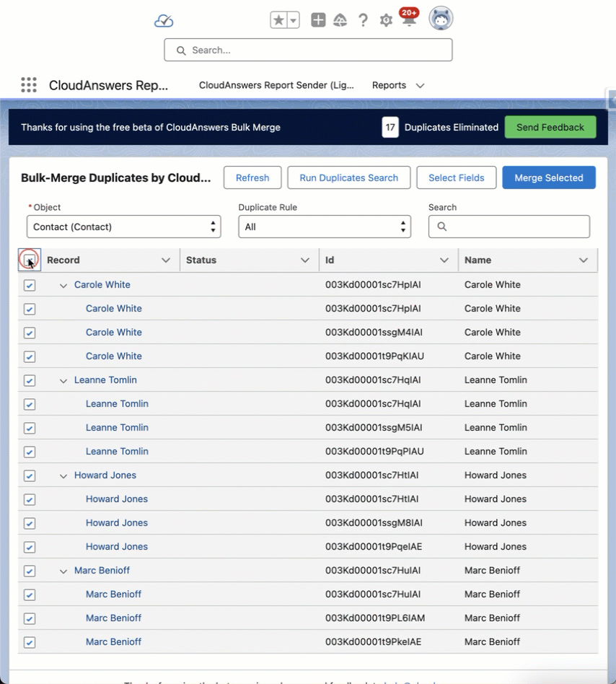Screen dimensions: 616x684
Task: Click the Run Duplicates Search button
Action: [348, 177]
